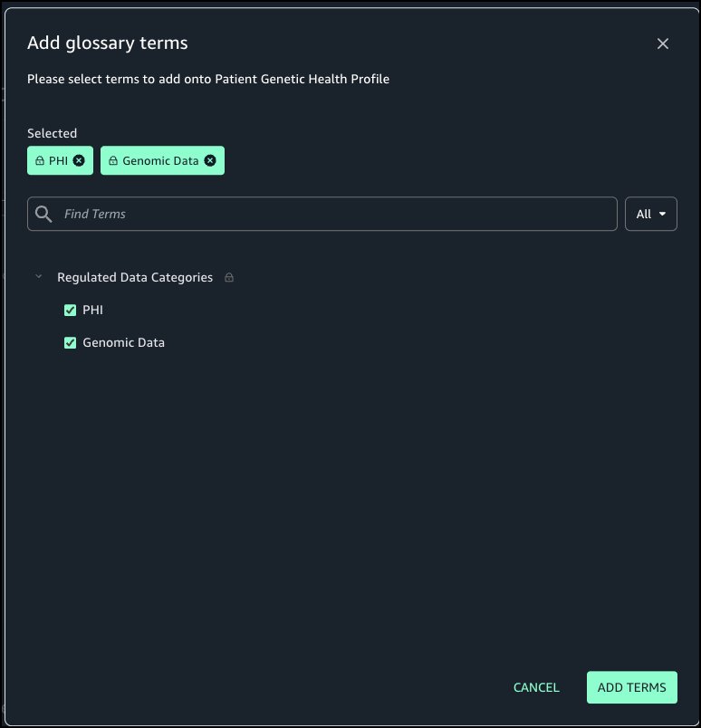This screenshot has width=701, height=728.
Task: Click the Genomic Data term label in list
Action: (123, 343)
